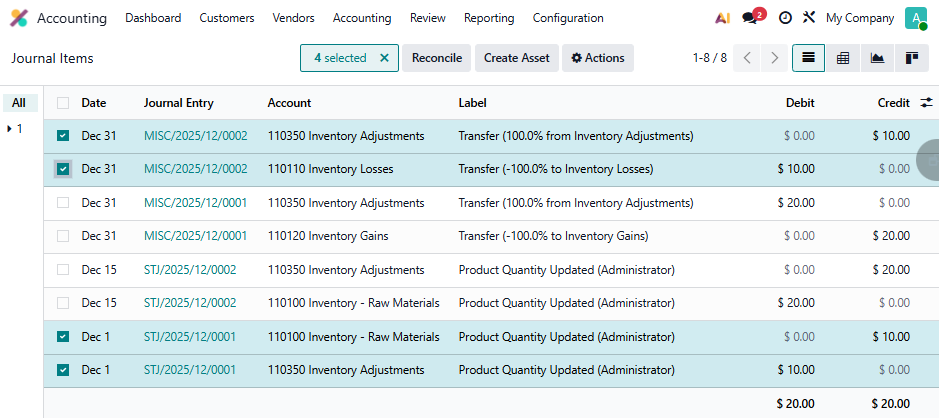The height and width of the screenshot is (418, 939).
Task: Uncheck the Inventory Losses row checkbox
Action: [64, 169]
